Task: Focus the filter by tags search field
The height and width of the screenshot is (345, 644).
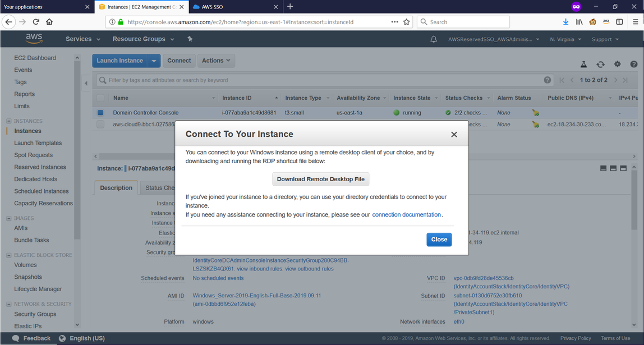Action: 324,80
